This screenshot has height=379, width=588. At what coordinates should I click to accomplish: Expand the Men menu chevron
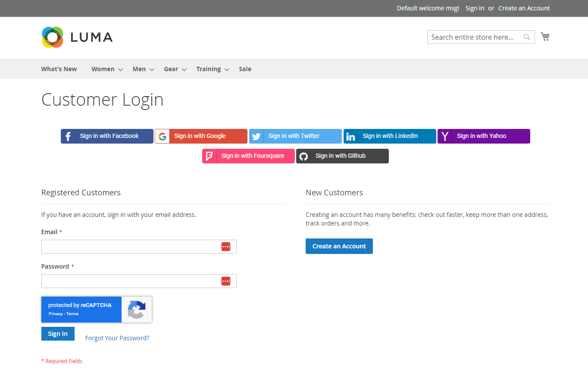pos(152,69)
